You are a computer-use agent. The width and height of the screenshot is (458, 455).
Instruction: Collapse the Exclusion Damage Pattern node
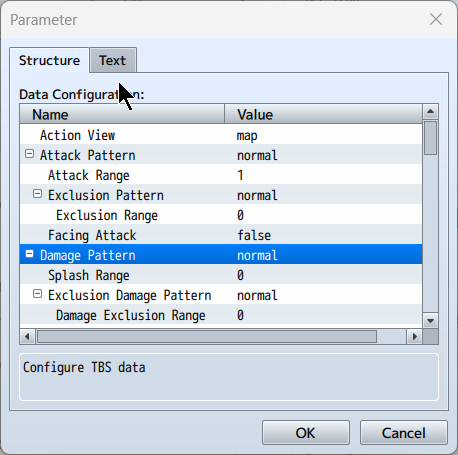[x=37, y=294]
